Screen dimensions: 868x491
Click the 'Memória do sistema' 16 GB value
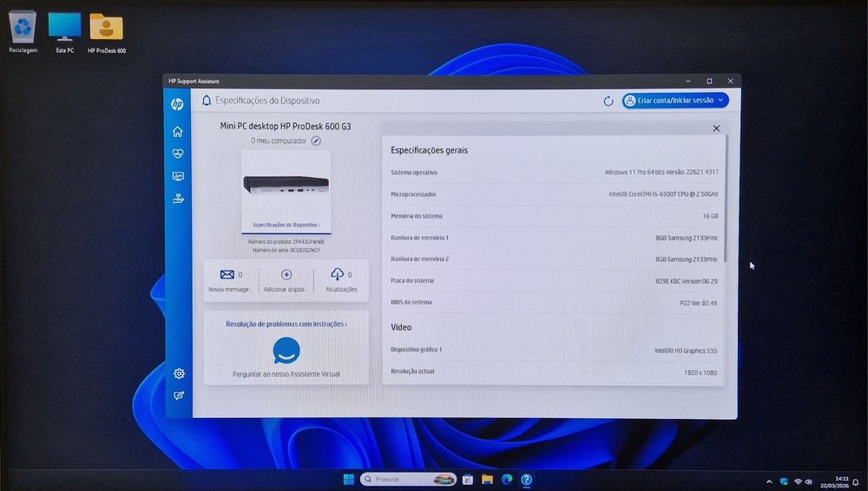(x=710, y=216)
